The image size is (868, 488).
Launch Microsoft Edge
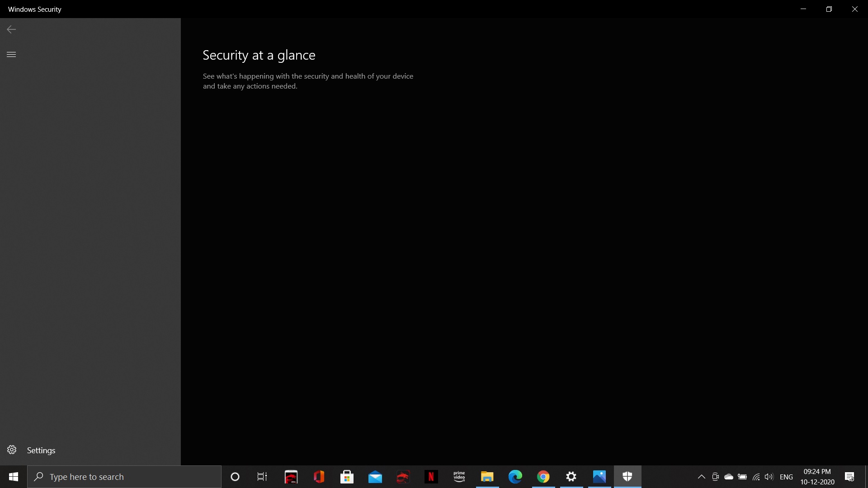[x=515, y=477]
